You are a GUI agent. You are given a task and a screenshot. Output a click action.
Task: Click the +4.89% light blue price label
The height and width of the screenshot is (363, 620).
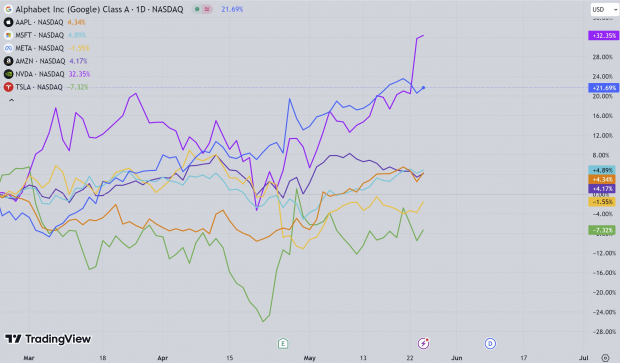point(602,170)
